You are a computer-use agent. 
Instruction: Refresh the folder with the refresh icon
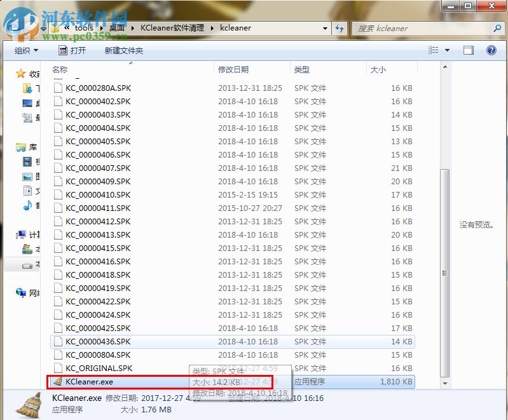pyautogui.click(x=340, y=29)
